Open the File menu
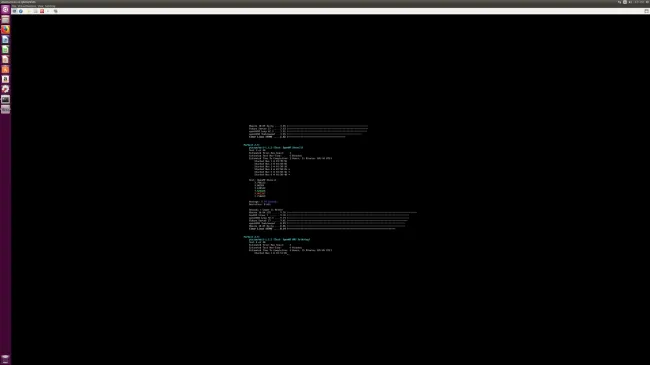This screenshot has height=365, width=650. click(14, 6)
